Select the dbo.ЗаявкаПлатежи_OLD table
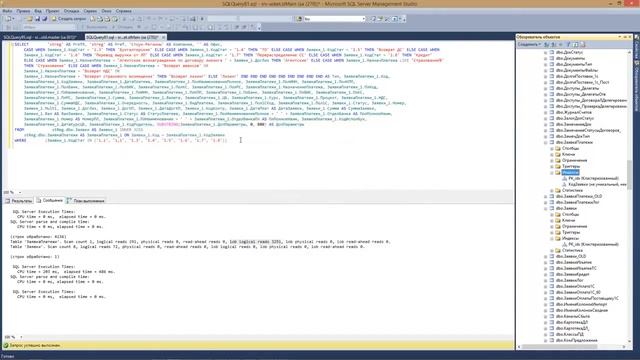 tap(579, 196)
